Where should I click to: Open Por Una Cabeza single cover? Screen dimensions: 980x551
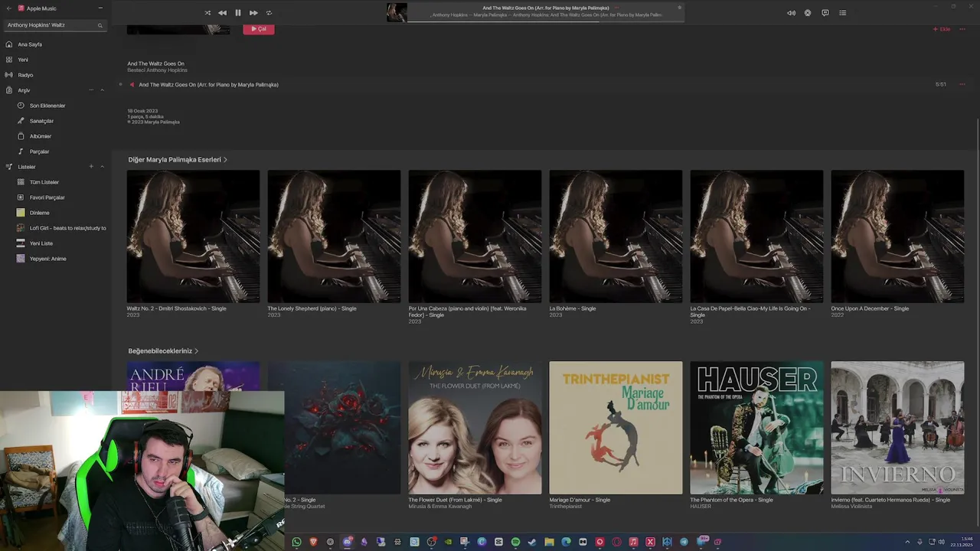point(475,236)
